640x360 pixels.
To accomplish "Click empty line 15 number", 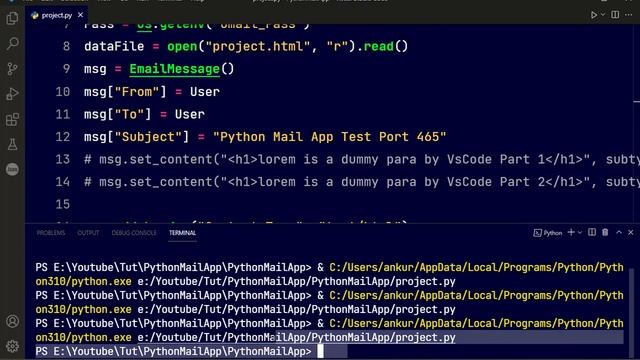I will pyautogui.click(x=62, y=204).
